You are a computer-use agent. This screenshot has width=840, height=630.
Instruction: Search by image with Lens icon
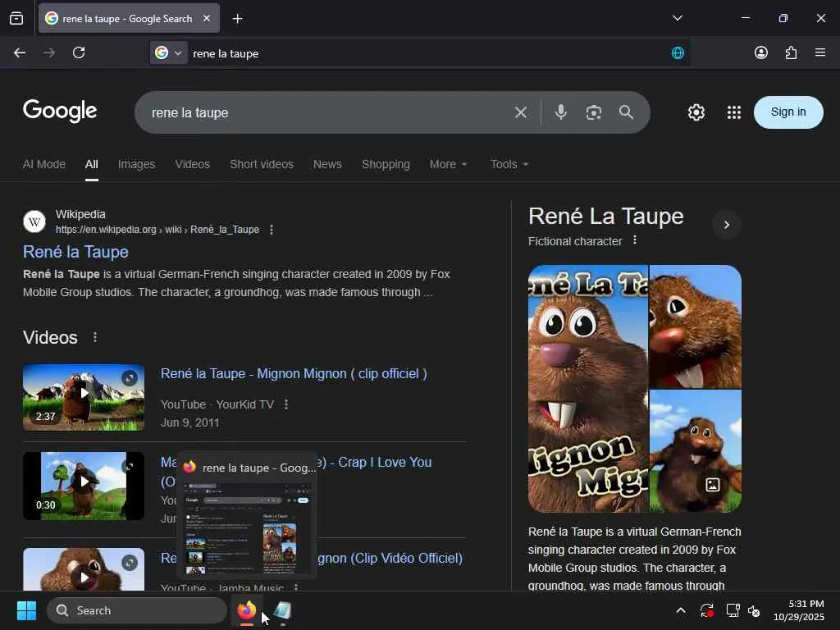[x=594, y=112]
